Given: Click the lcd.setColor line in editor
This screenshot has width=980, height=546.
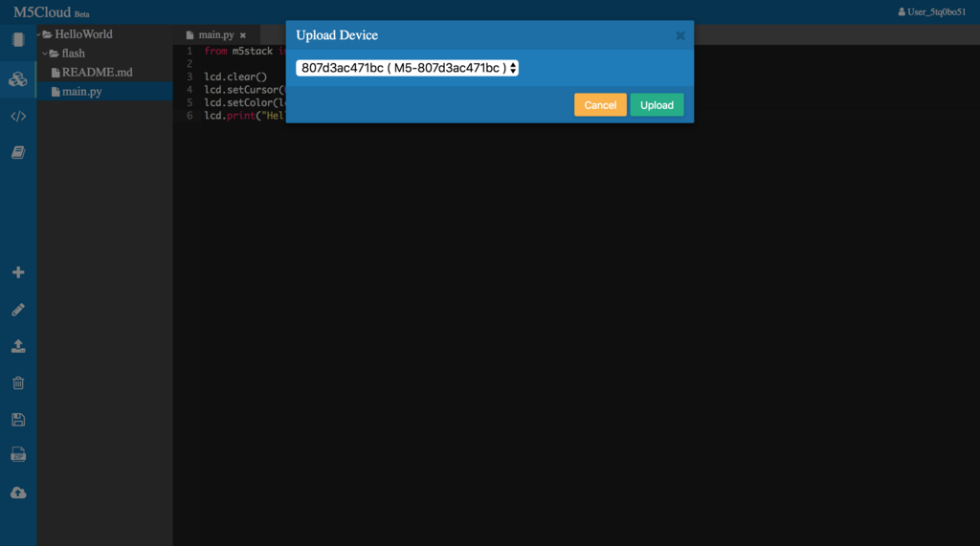Looking at the screenshot, I should (x=244, y=103).
